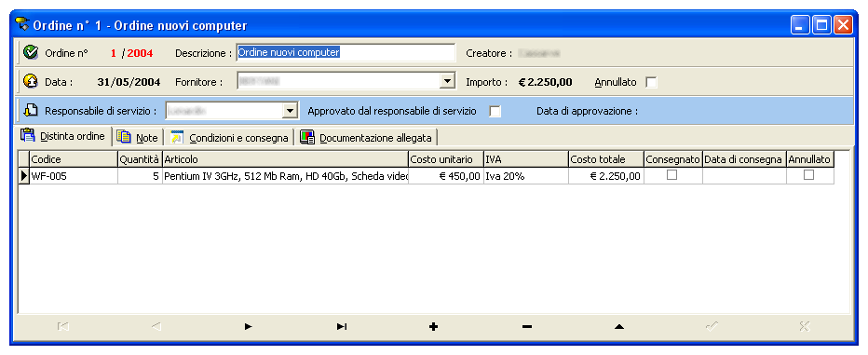Click the cancel edit X navigator button
The image size is (868, 355).
coord(805,327)
